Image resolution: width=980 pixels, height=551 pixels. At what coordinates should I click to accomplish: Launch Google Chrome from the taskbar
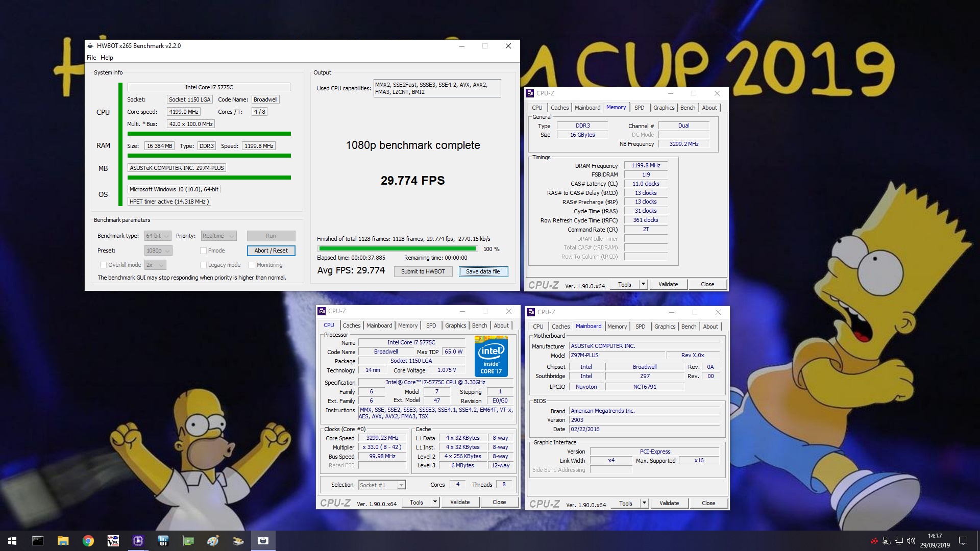pos(88,541)
